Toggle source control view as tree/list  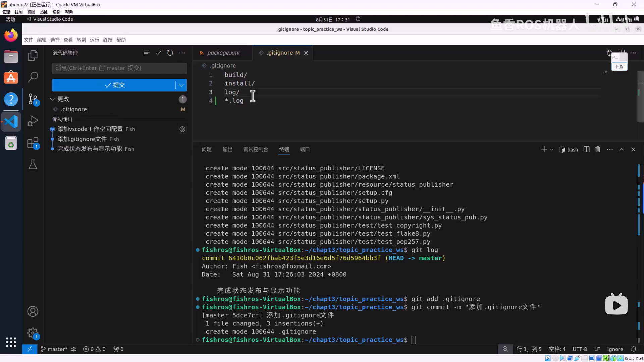coord(147,53)
